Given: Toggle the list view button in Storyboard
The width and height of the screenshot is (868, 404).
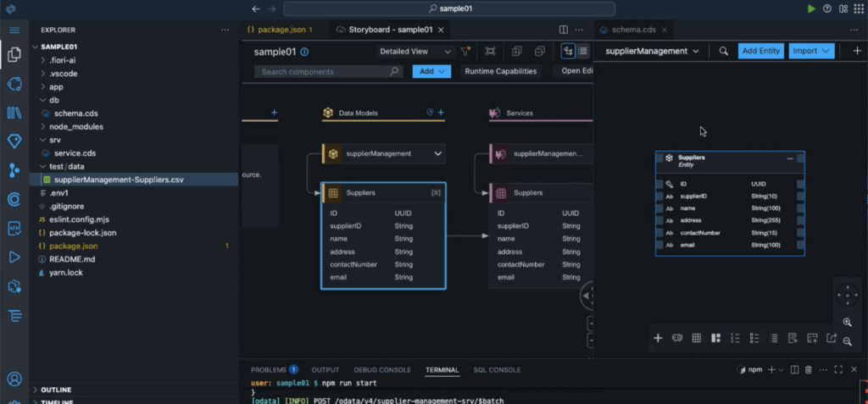Looking at the screenshot, I should point(583,51).
